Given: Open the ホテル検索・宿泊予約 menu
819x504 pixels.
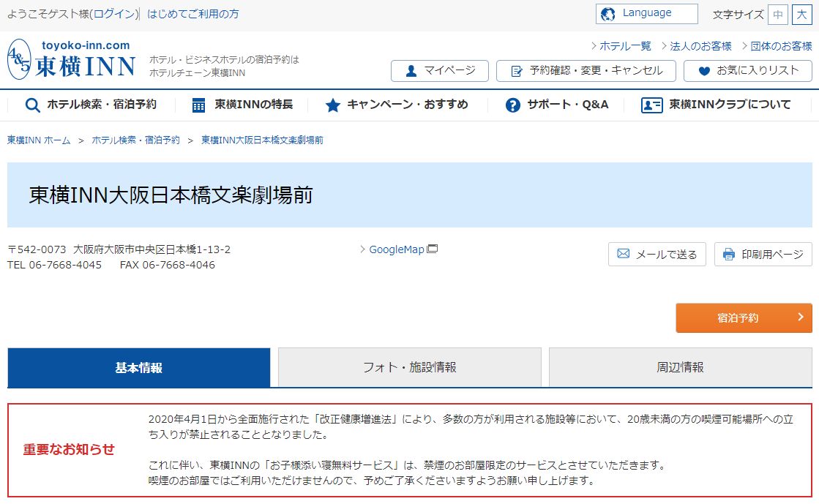Looking at the screenshot, I should 91,105.
